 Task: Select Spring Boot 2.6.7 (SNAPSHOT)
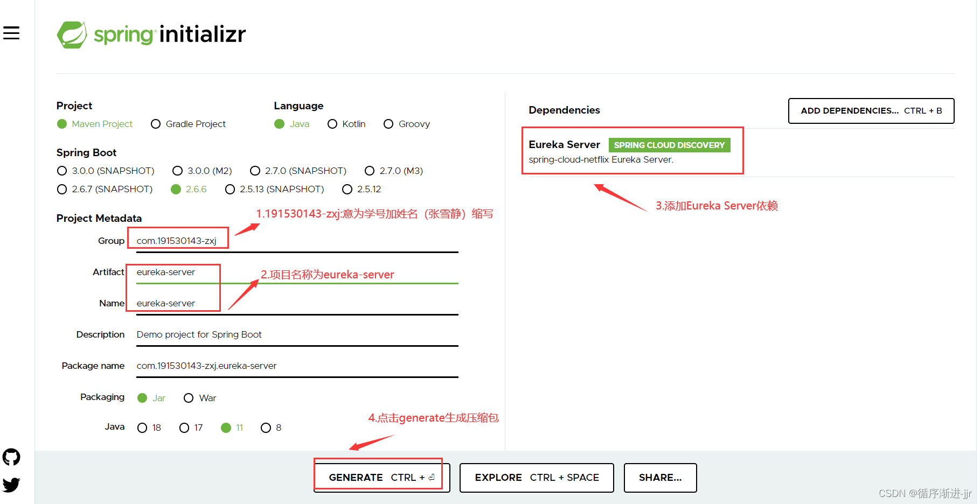click(62, 189)
